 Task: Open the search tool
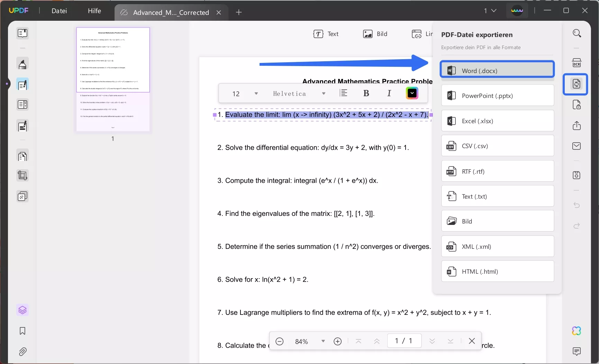(x=577, y=33)
